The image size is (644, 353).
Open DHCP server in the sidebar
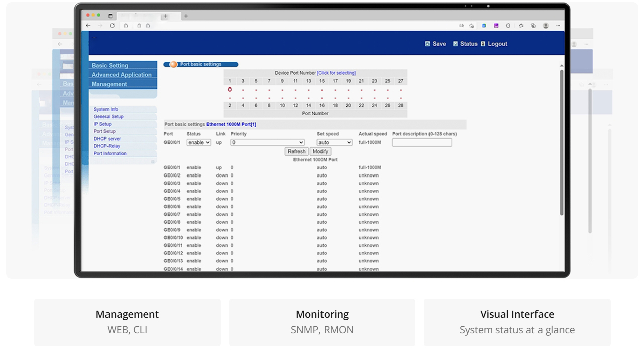(108, 139)
